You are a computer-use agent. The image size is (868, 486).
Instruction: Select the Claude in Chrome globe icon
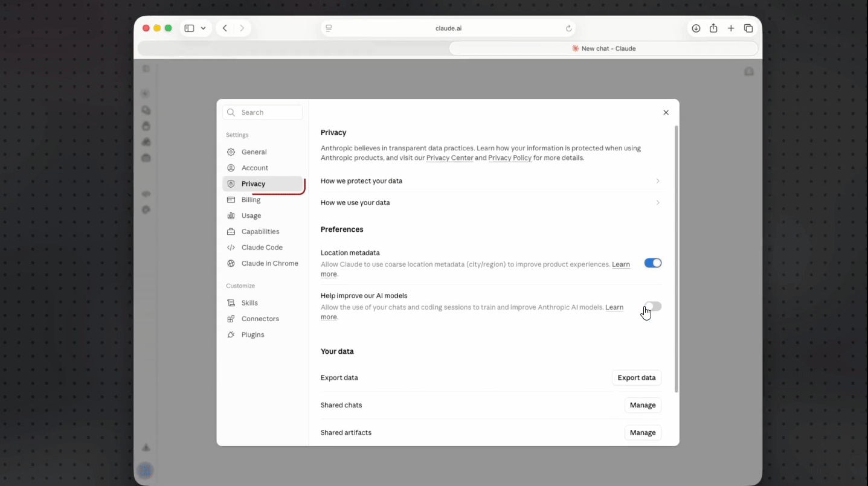[231, 263]
